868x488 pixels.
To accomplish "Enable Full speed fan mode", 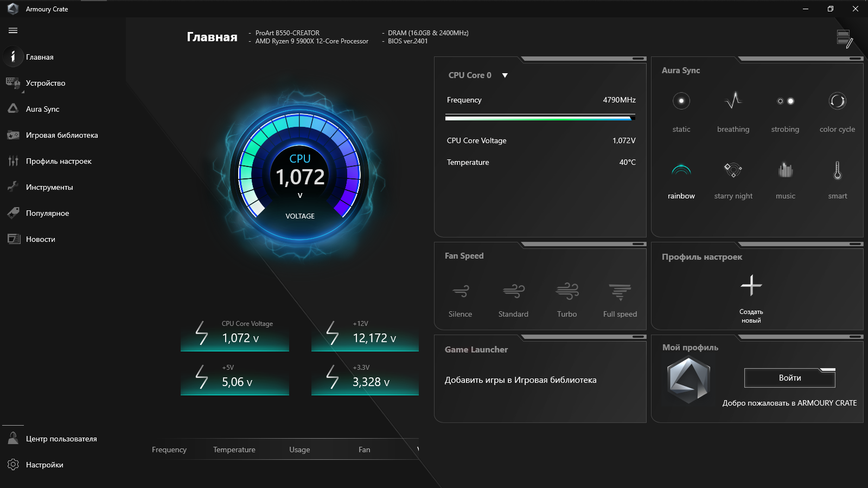I will [620, 292].
